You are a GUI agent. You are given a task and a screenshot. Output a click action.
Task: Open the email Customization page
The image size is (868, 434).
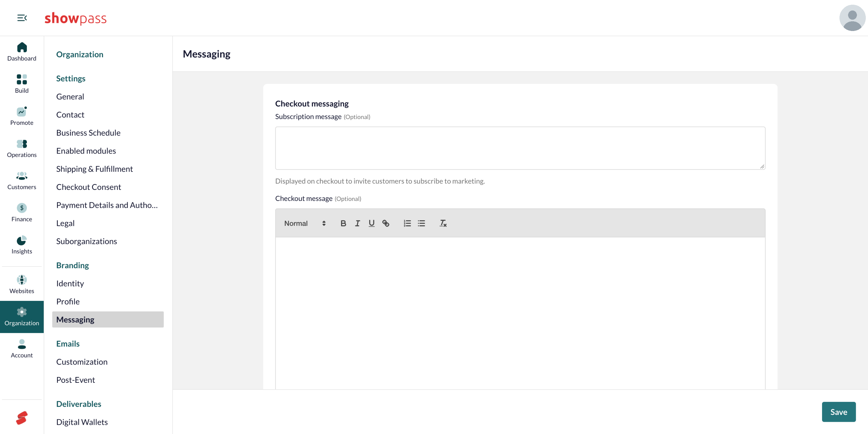pyautogui.click(x=82, y=361)
